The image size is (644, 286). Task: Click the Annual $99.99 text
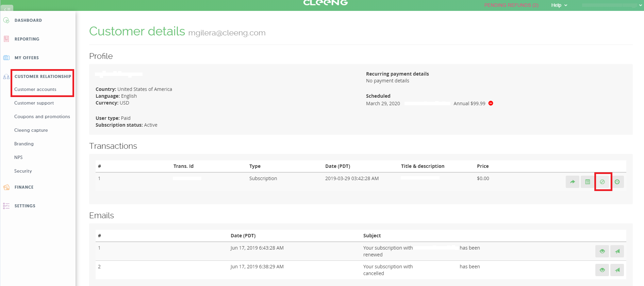(469, 104)
